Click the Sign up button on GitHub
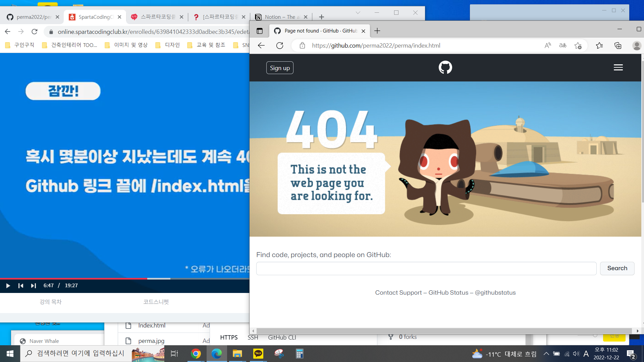The image size is (644, 362). pyautogui.click(x=280, y=68)
